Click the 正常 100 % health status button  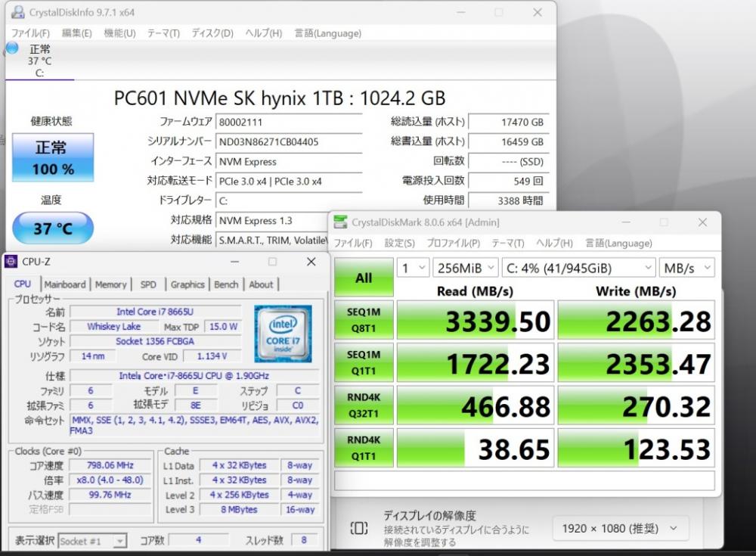(53, 157)
